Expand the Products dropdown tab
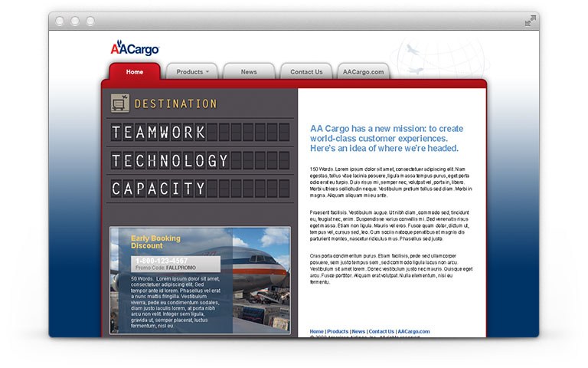The height and width of the screenshot is (368, 588). click(x=192, y=71)
